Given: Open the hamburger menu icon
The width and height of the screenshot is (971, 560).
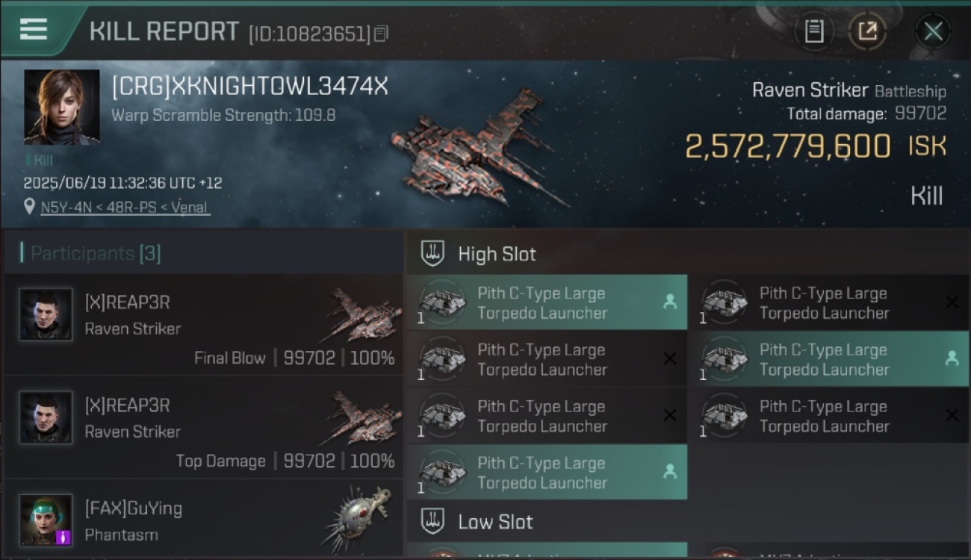Looking at the screenshot, I should (34, 30).
